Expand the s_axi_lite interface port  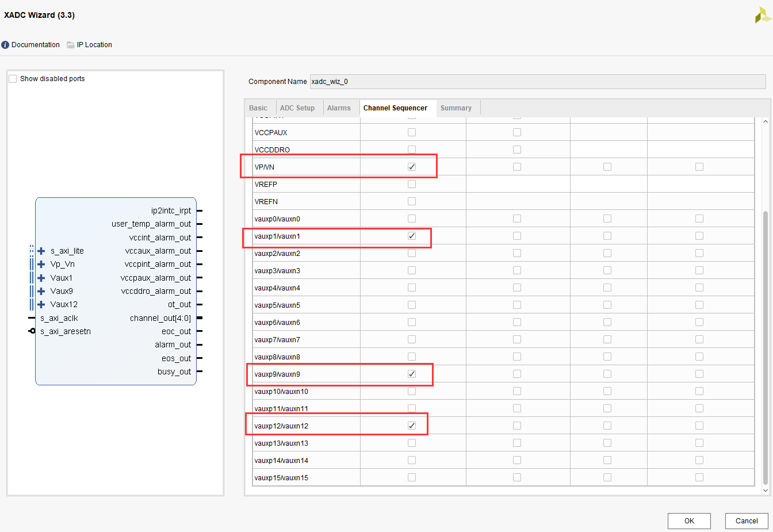tap(41, 251)
